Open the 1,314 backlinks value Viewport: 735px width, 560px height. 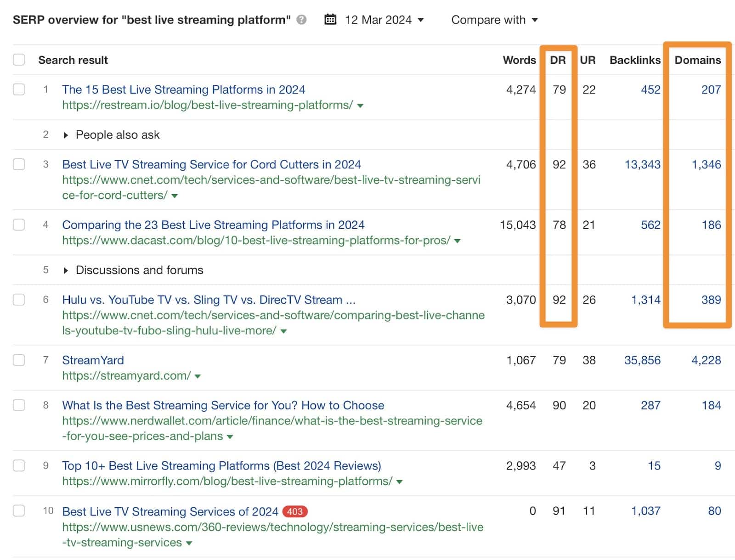[x=645, y=300]
